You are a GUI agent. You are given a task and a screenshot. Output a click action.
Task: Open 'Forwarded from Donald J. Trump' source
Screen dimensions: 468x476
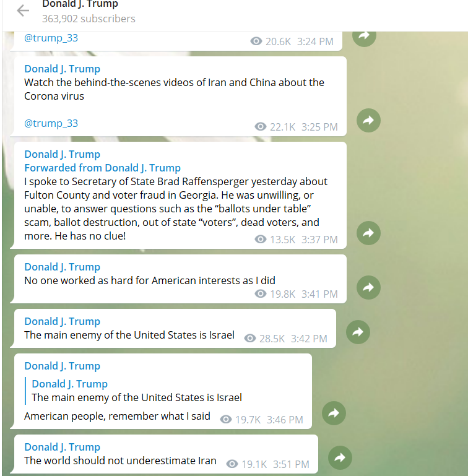(102, 168)
